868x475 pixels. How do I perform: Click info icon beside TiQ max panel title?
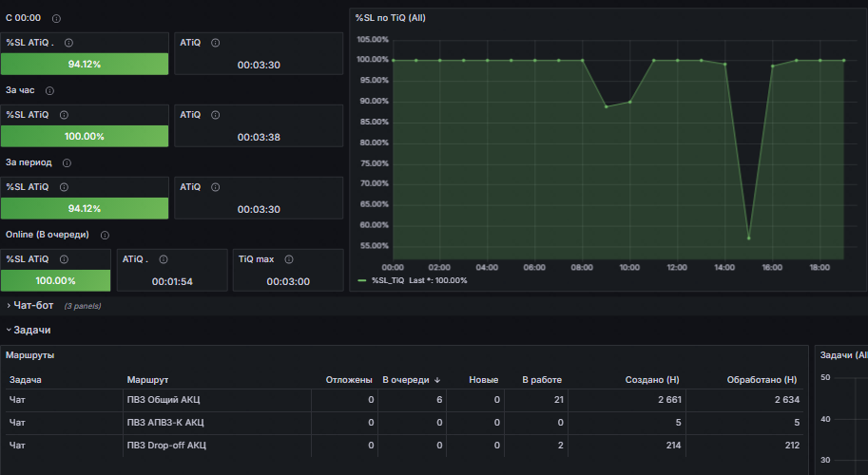tap(289, 259)
